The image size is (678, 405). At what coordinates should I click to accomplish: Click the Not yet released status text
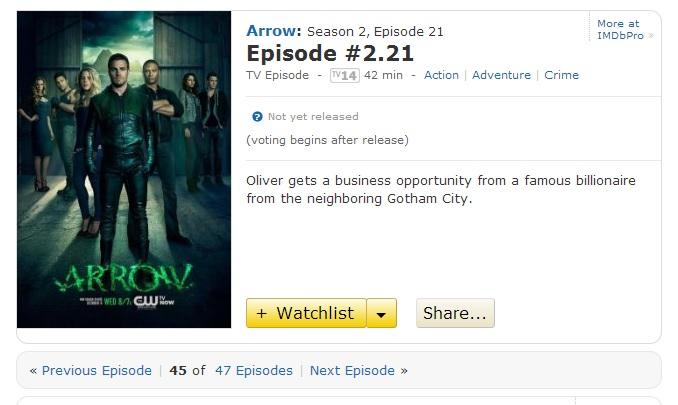pos(313,117)
